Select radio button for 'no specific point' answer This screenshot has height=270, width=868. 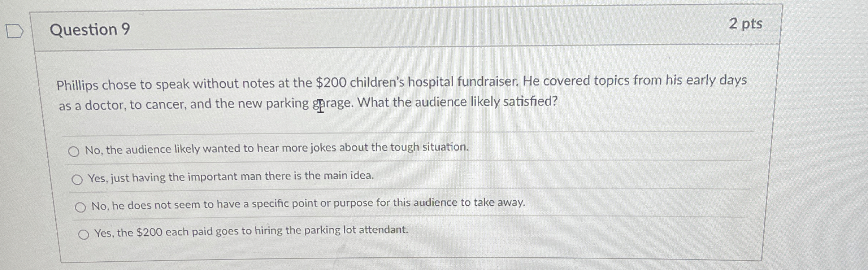tap(81, 207)
